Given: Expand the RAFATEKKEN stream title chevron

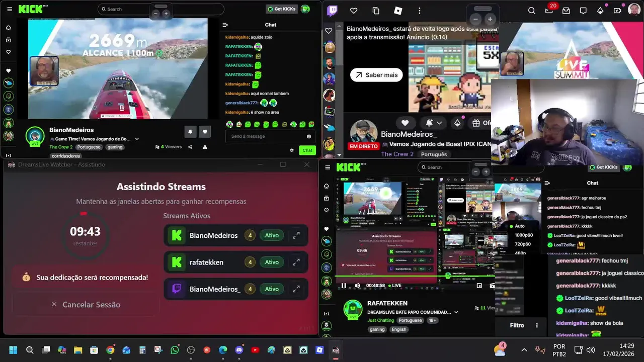Looking at the screenshot, I should click(456, 312).
